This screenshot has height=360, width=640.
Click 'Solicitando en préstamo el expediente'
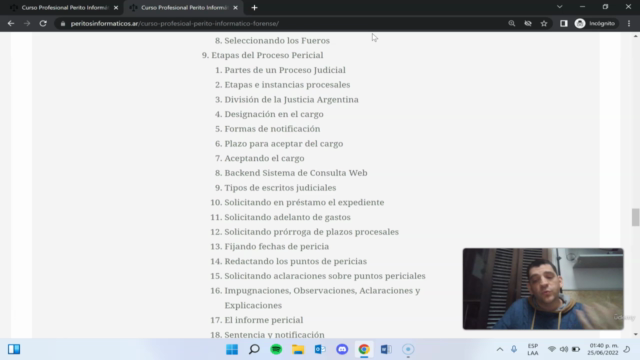click(x=304, y=202)
